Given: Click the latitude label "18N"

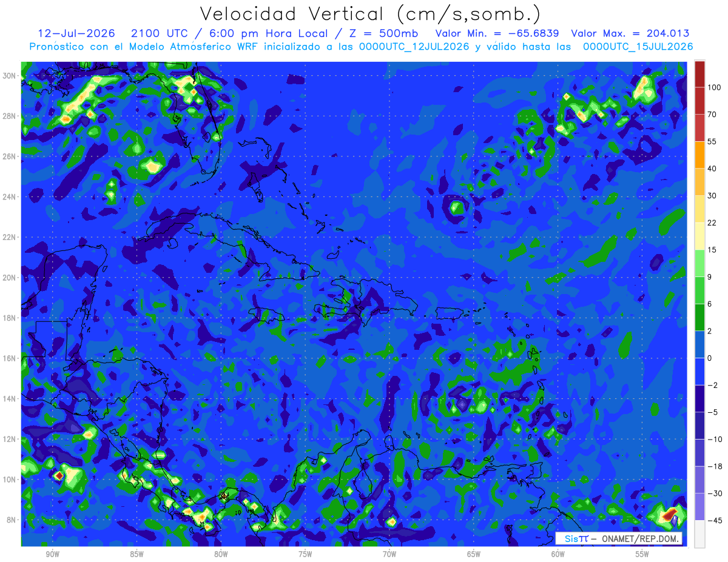Looking at the screenshot, I should 8,318.
